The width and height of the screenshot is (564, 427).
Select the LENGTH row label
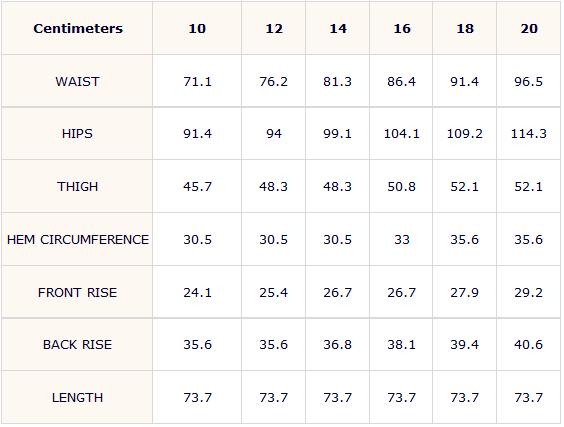pyautogui.click(x=77, y=398)
